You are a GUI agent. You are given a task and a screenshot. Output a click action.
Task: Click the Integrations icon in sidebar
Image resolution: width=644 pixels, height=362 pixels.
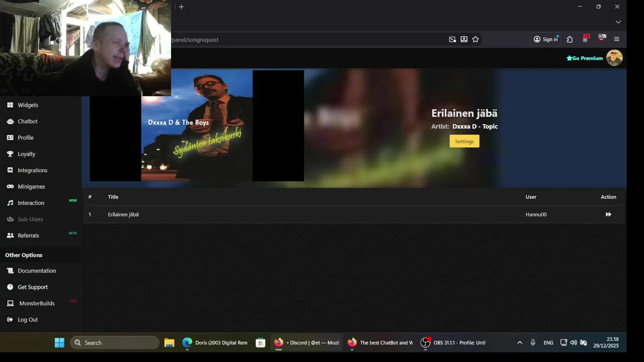pos(10,170)
